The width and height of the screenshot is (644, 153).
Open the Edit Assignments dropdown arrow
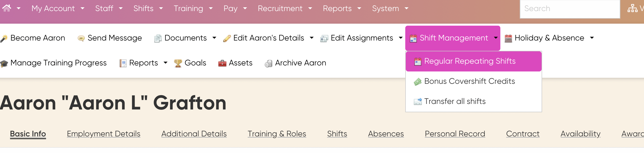401,38
